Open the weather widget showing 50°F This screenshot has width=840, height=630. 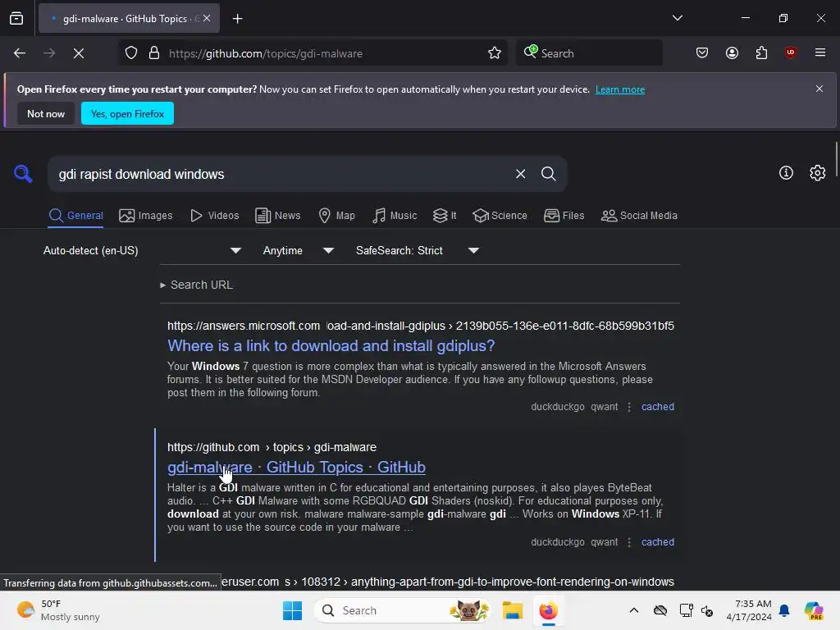(59, 610)
